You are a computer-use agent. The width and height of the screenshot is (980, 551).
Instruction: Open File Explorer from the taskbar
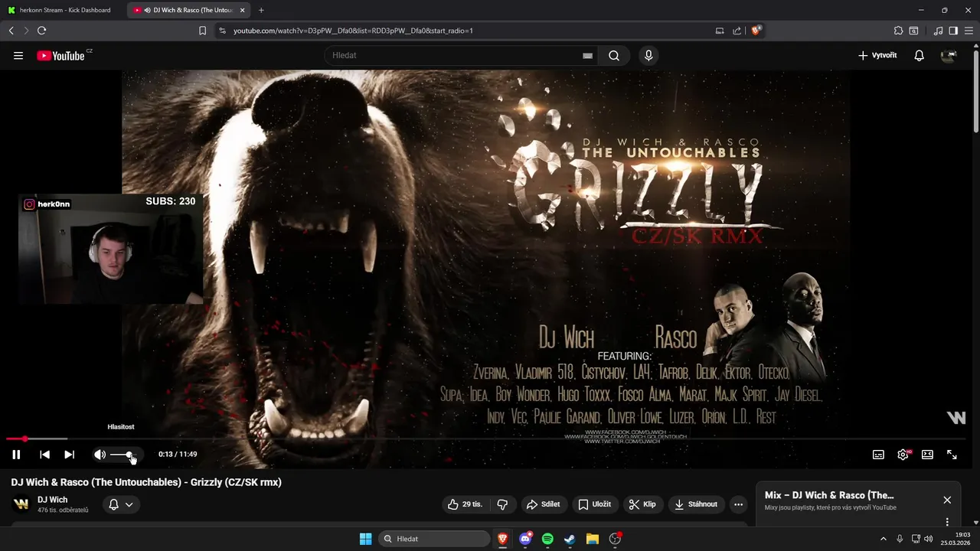click(592, 539)
